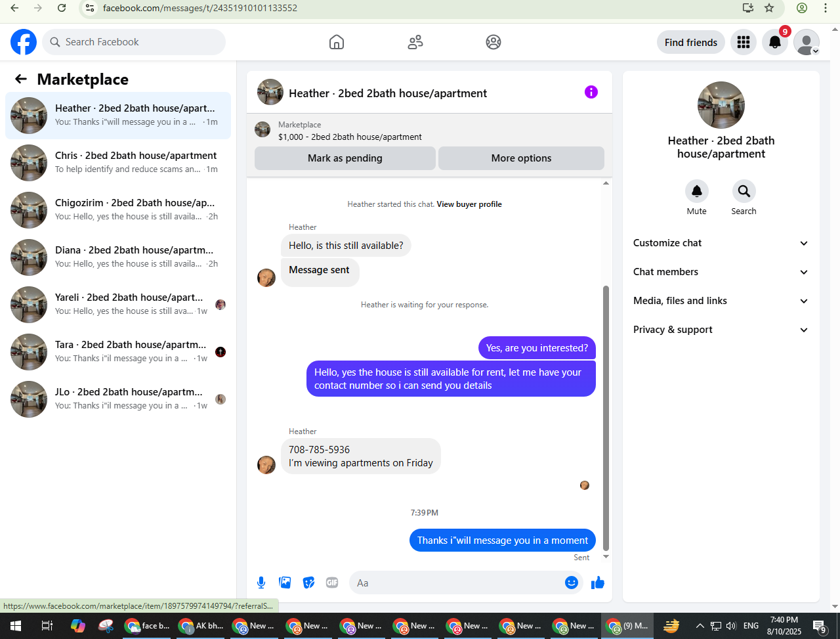The width and height of the screenshot is (840, 639).
Task: Click the scroll down arrow in chat
Action: pyautogui.click(x=606, y=557)
